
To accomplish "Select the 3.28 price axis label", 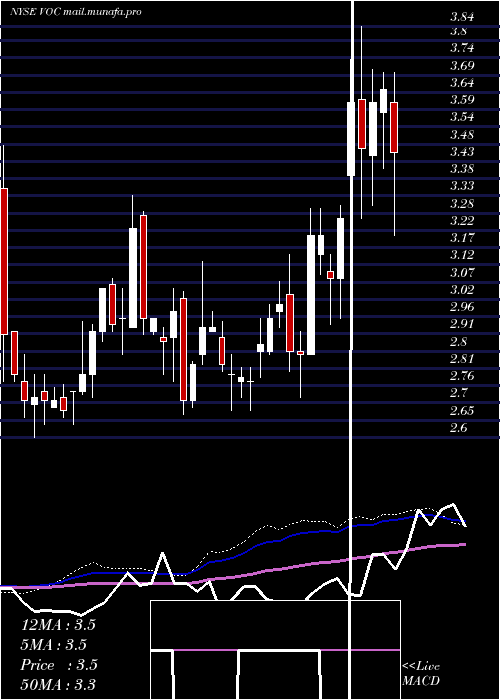I will [462, 204].
